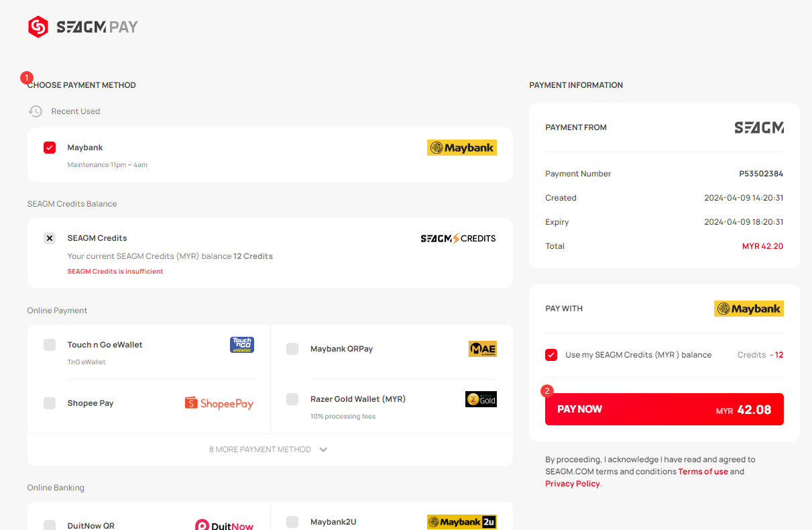Screen dimensions: 812x530
Task: Click the expiry time 2024-04-09 18:20:31
Action: [x=744, y=222]
